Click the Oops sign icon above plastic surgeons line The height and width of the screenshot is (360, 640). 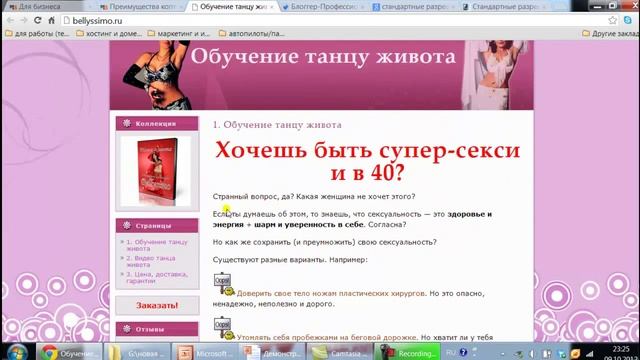coord(223,283)
